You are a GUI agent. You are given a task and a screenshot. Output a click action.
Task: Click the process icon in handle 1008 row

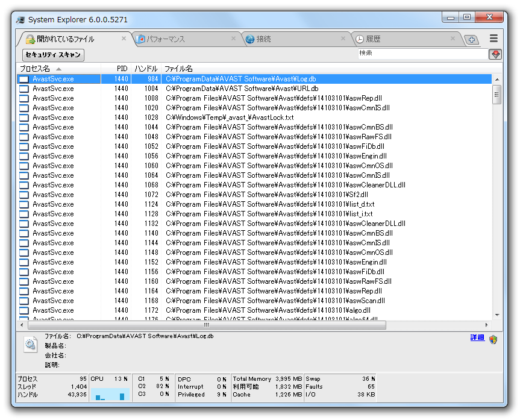(24, 98)
